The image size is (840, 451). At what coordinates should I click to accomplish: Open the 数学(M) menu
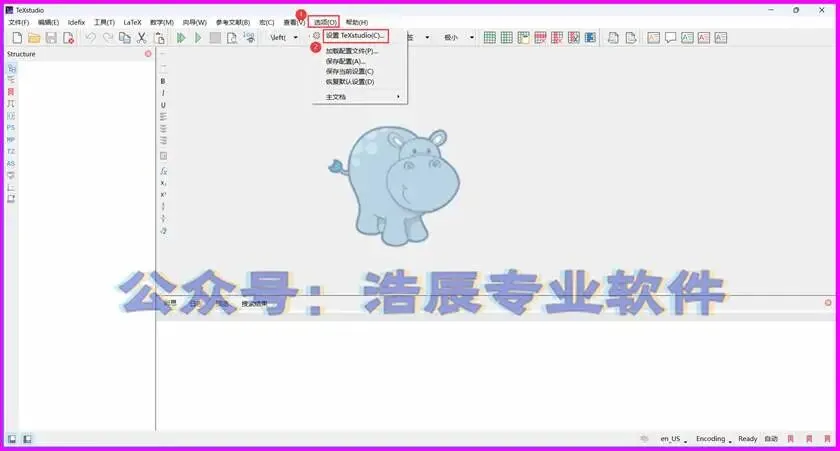click(x=162, y=22)
